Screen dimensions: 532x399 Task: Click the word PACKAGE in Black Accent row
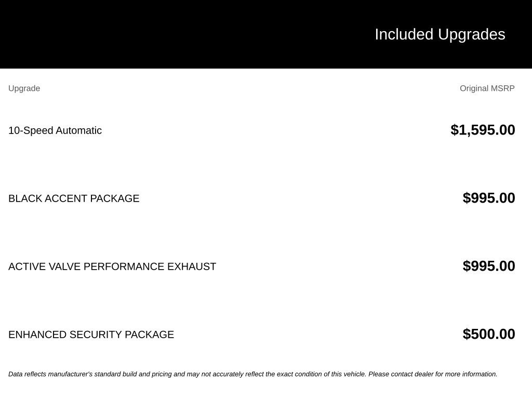click(115, 198)
